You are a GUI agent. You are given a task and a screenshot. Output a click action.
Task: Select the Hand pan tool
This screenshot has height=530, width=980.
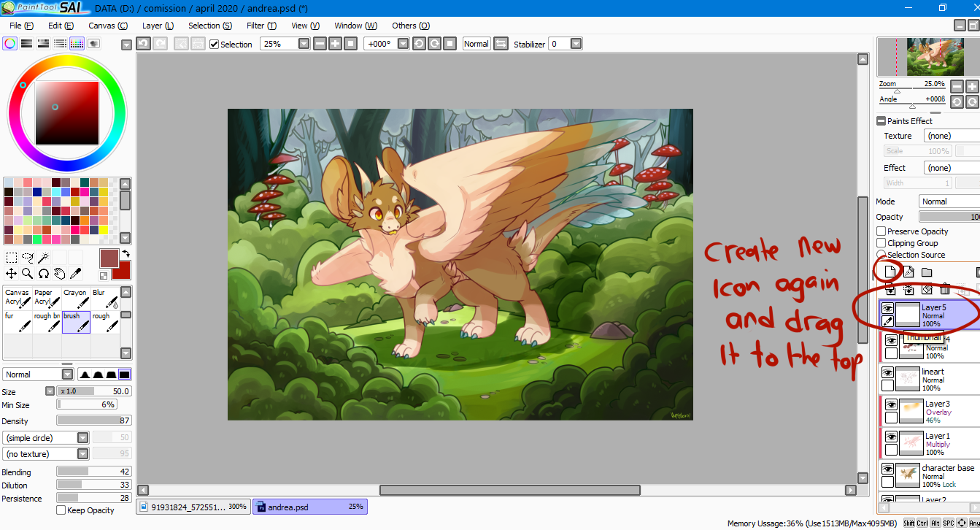60,274
